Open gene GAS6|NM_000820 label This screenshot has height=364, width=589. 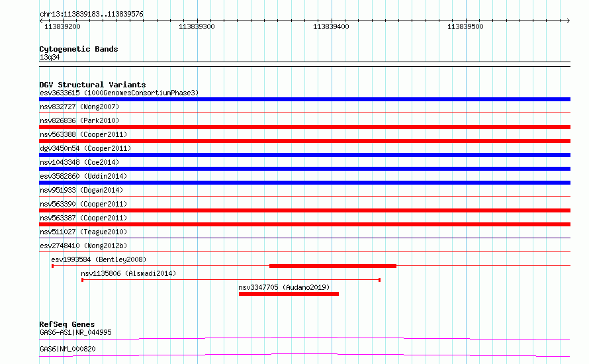pyautogui.click(x=68, y=349)
